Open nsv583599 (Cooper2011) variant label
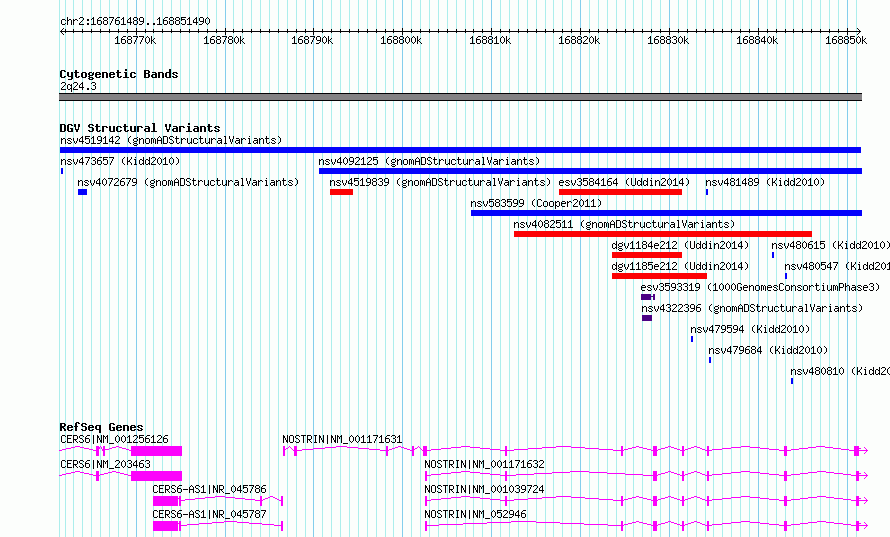Viewport: 890px width, 537px height. (536, 203)
